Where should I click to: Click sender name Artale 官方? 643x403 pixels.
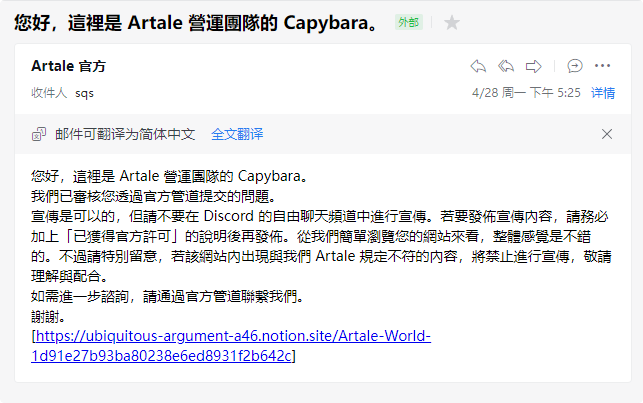coord(68,66)
